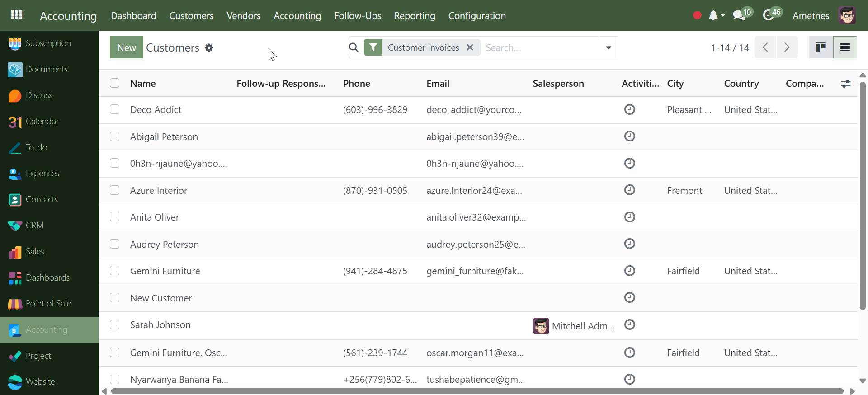868x395 pixels.
Task: Open optional columns adjust settings icon
Action: (845, 84)
